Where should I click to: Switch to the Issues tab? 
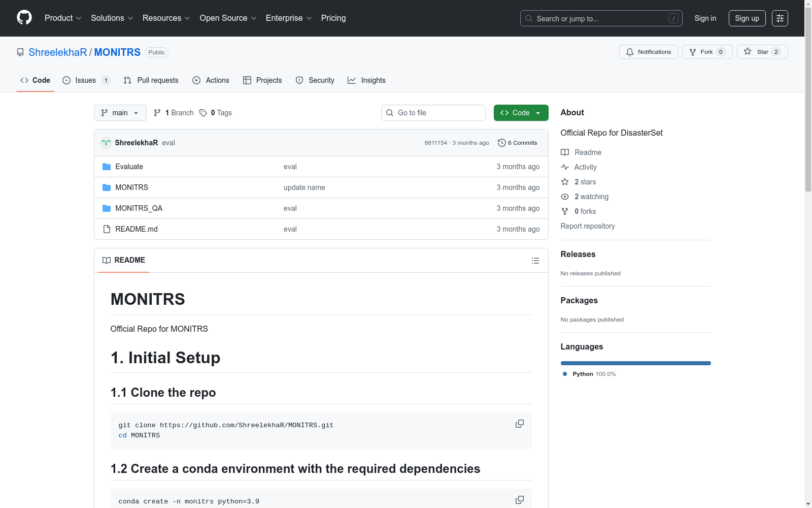pos(86,80)
